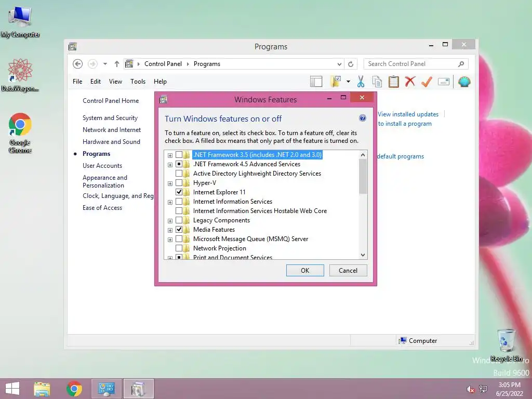The image size is (532, 399).
Task: Go back using the Back arrow
Action: [x=78, y=64]
